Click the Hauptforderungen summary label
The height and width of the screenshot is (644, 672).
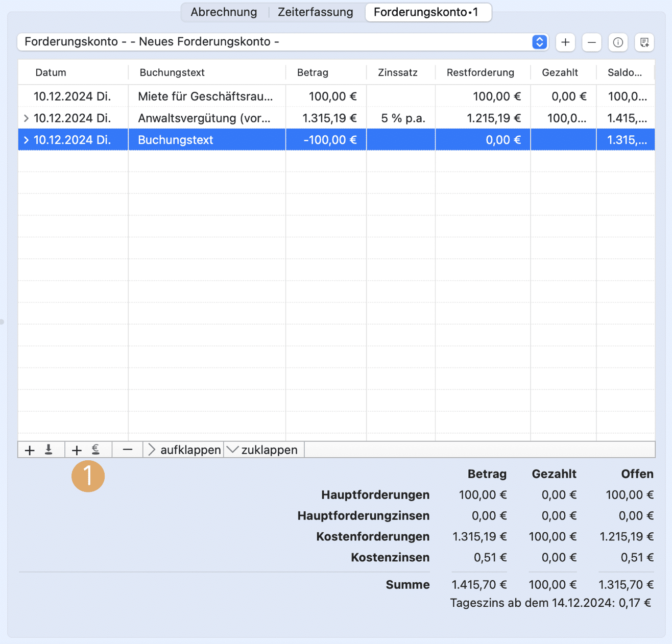(375, 495)
